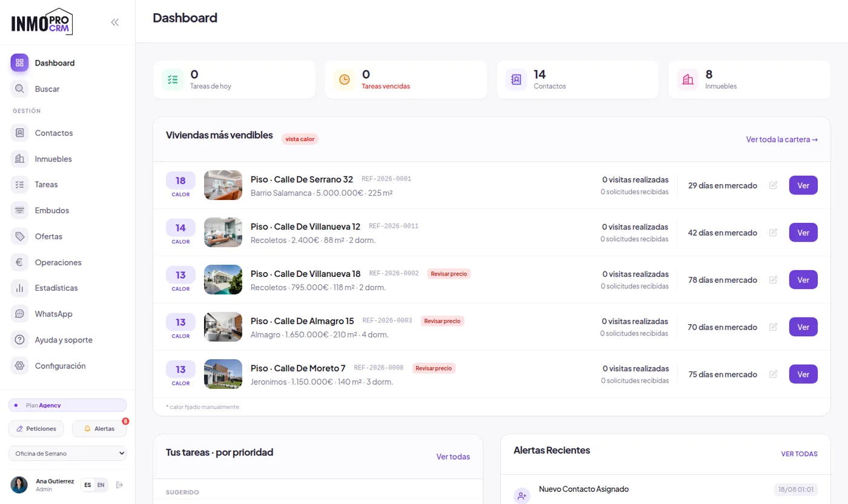The height and width of the screenshot is (504, 848).
Task: Open the Calle De Moreto 7 property thumbnail
Action: 223,374
